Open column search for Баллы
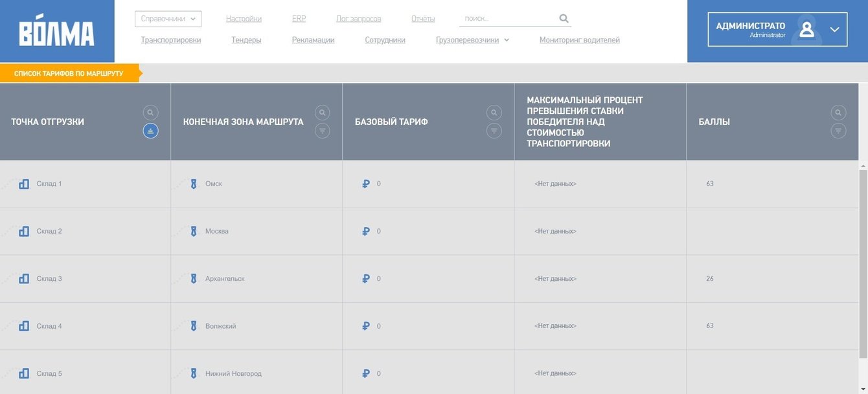The height and width of the screenshot is (394, 868). [838, 113]
